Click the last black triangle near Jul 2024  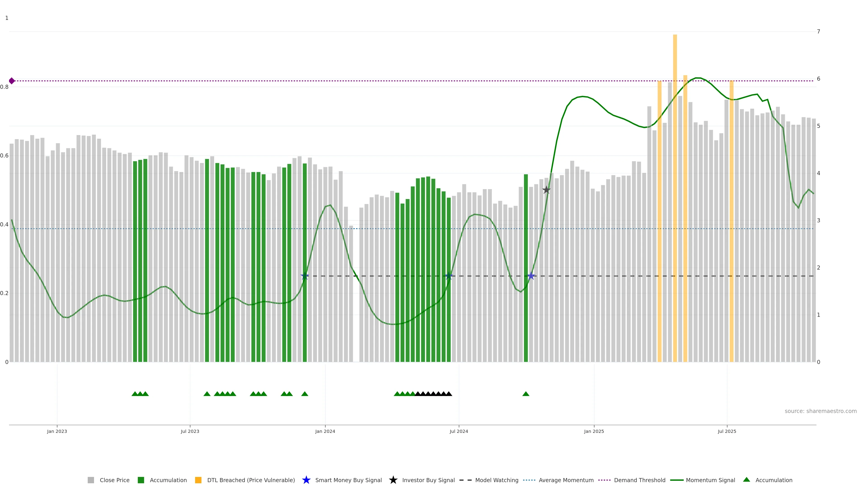[448, 394]
